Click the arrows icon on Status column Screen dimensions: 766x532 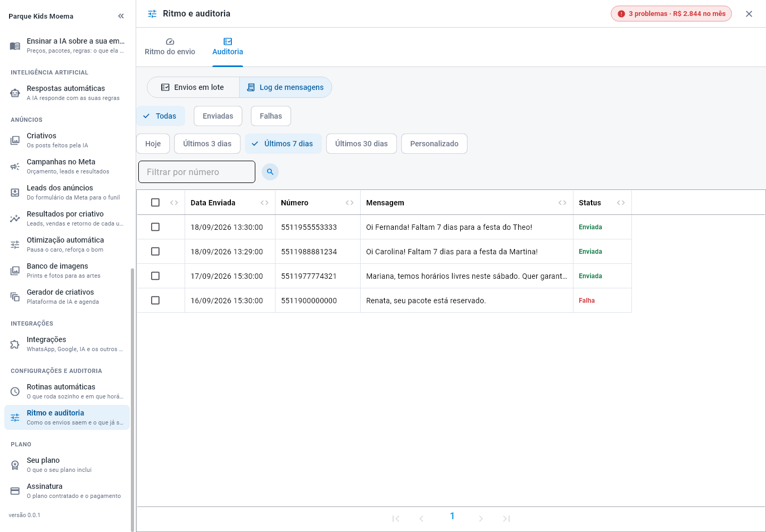tap(621, 203)
